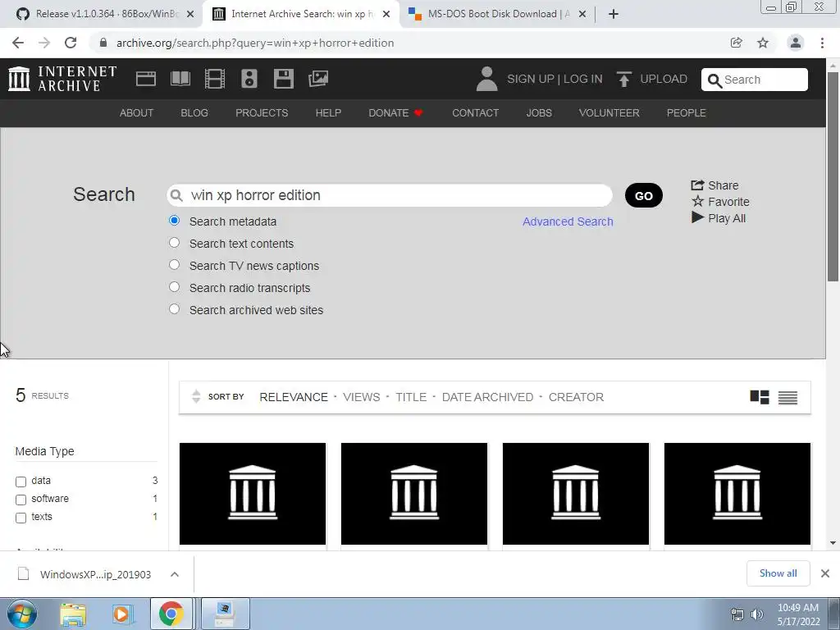Close the 86Box GitHub release tab
Viewport: 840px width, 630px height.
pos(190,14)
